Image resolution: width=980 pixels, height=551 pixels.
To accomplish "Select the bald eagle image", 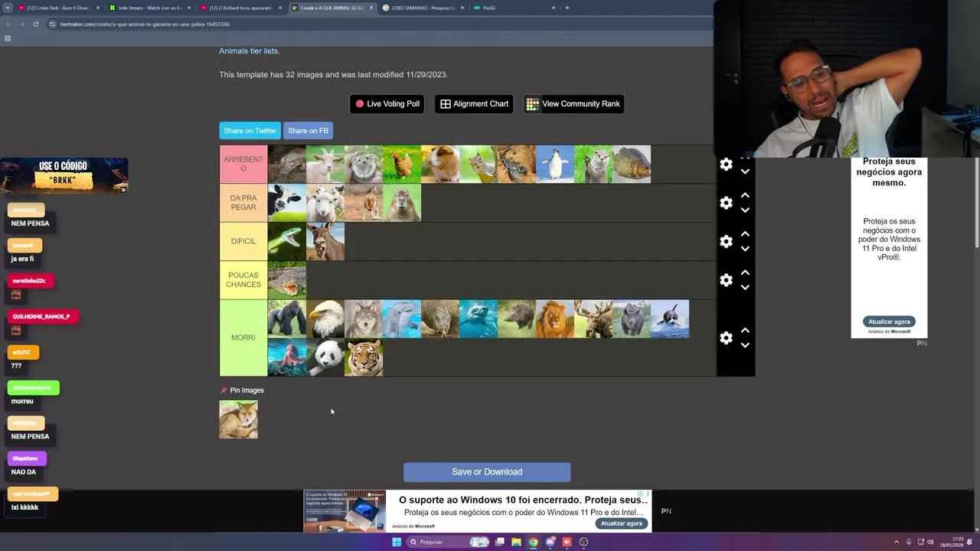I will 325,319.
